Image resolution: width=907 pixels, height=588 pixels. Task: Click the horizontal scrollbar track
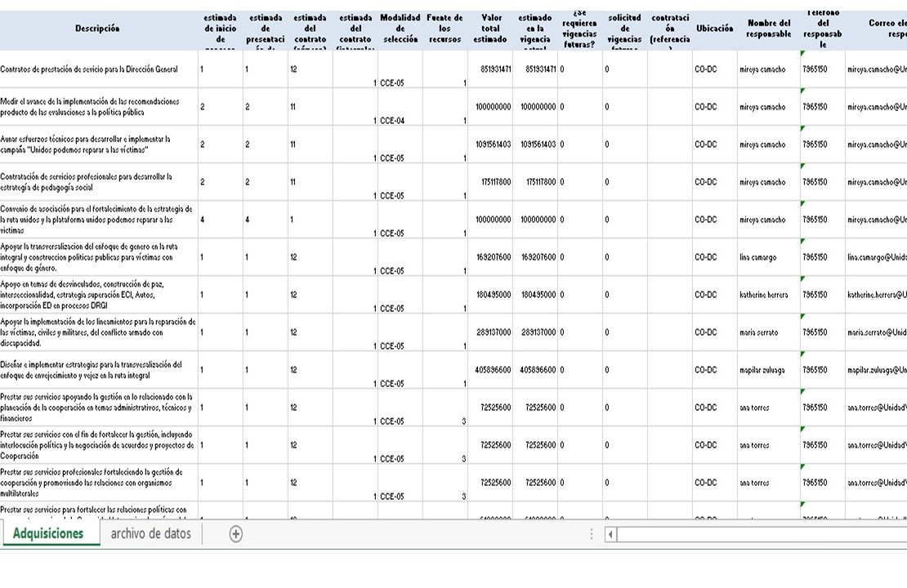pyautogui.click(x=762, y=534)
